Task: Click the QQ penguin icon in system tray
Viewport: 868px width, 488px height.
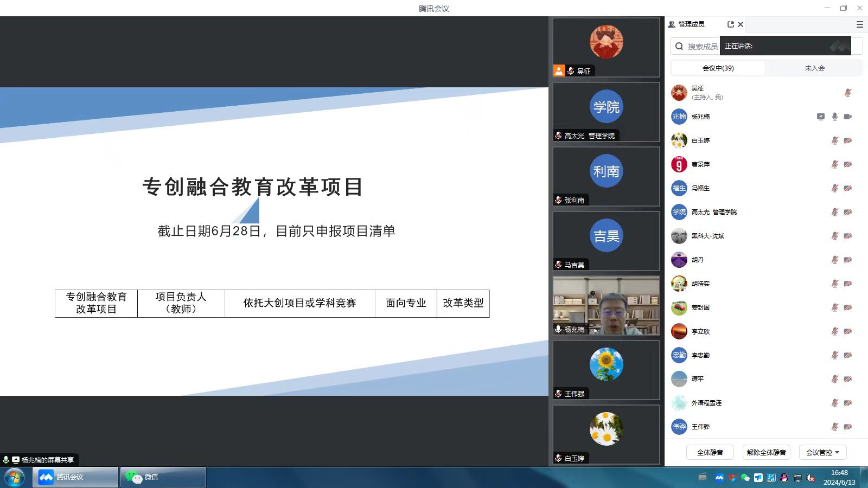Action: 784,478
